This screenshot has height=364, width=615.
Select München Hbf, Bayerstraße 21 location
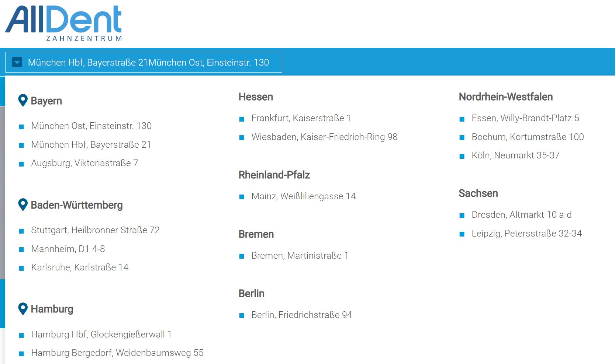click(91, 145)
